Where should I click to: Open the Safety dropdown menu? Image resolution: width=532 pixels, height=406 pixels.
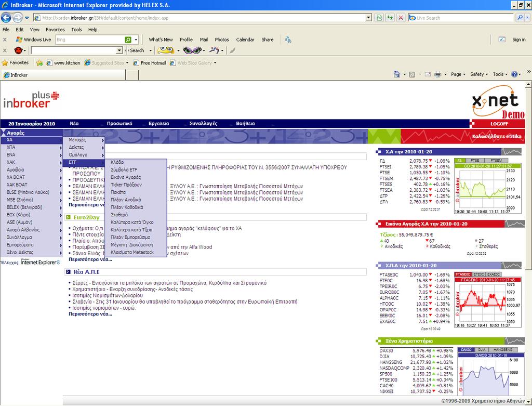(478, 74)
